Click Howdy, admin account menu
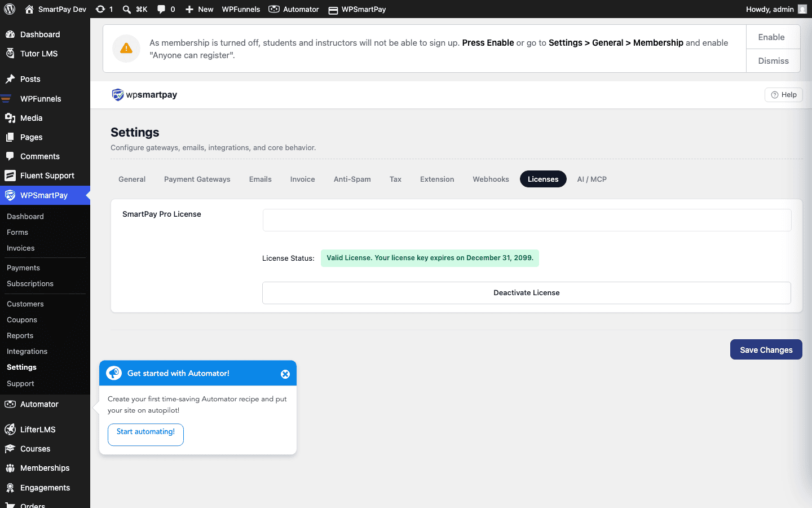Image resolution: width=812 pixels, height=508 pixels. pyautogui.click(x=776, y=9)
